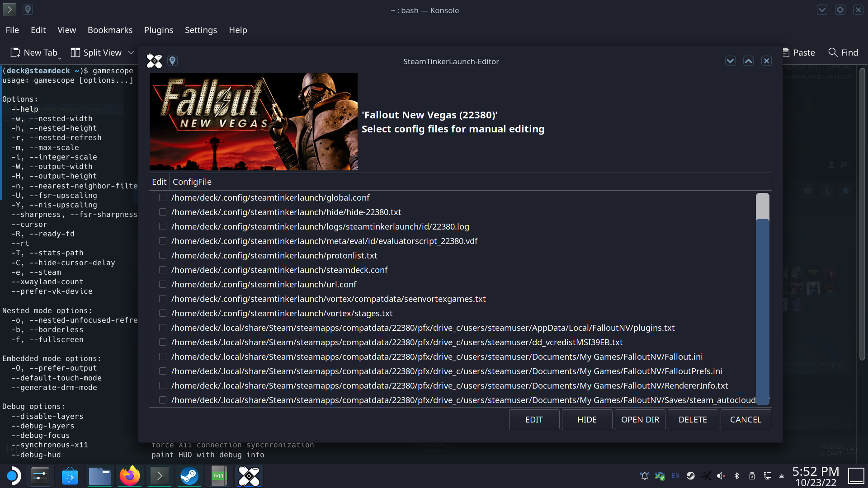Open the SteamTinkerLaunch icon in the taskbar

pyautogui.click(x=249, y=476)
